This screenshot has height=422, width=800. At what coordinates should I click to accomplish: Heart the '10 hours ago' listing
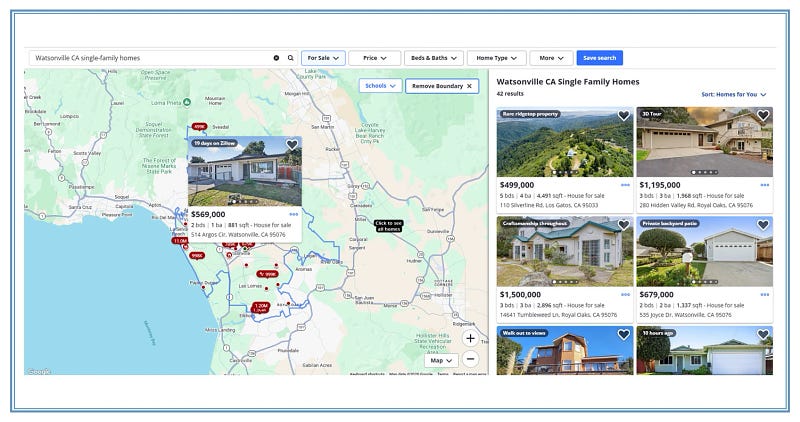coord(763,335)
